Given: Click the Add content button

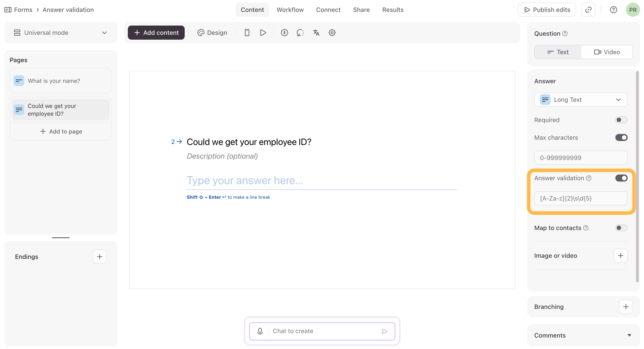Looking at the screenshot, I should tap(156, 33).
